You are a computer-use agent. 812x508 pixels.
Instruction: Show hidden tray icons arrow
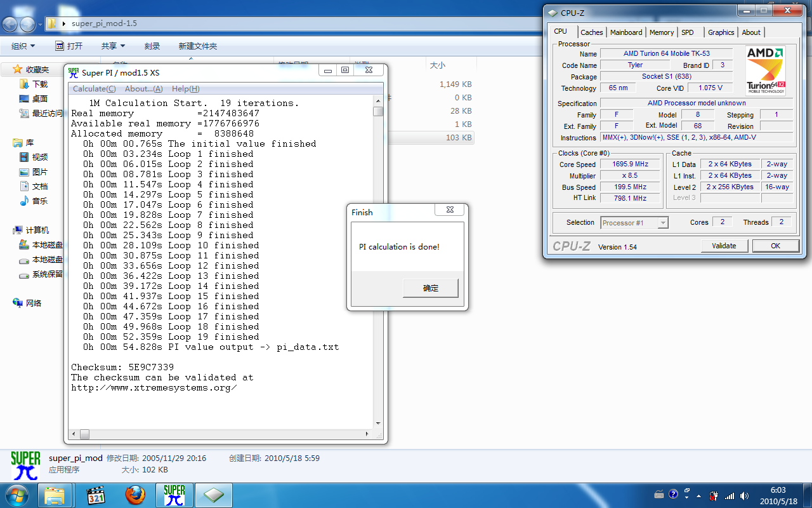pyautogui.click(x=698, y=496)
